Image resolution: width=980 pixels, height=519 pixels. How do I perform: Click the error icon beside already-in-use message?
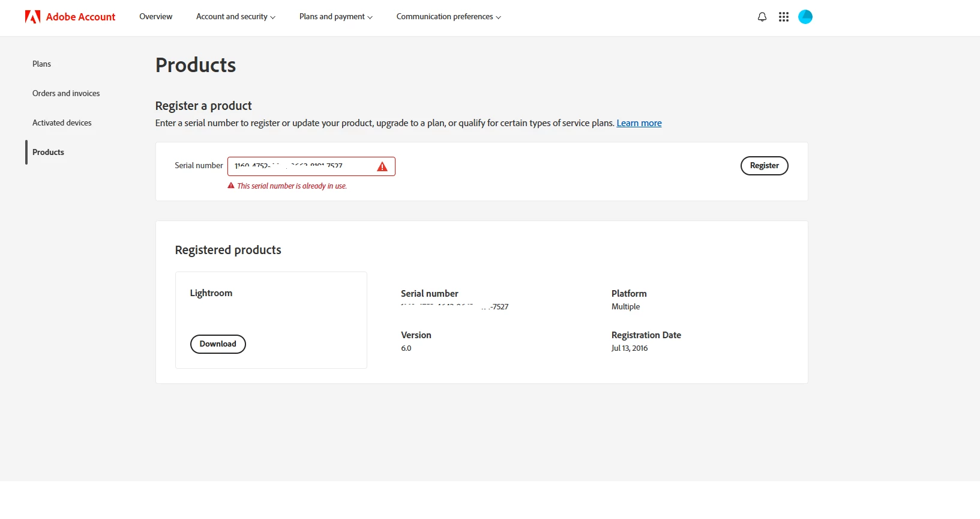pos(231,186)
